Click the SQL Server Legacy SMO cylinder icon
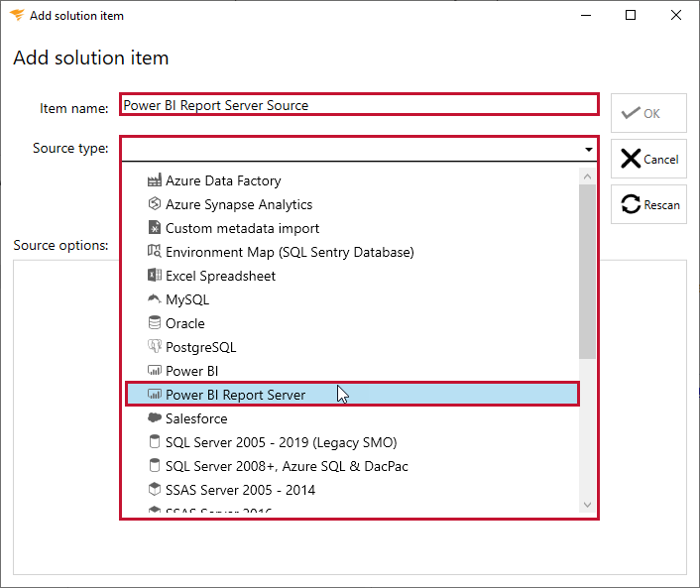 [154, 441]
